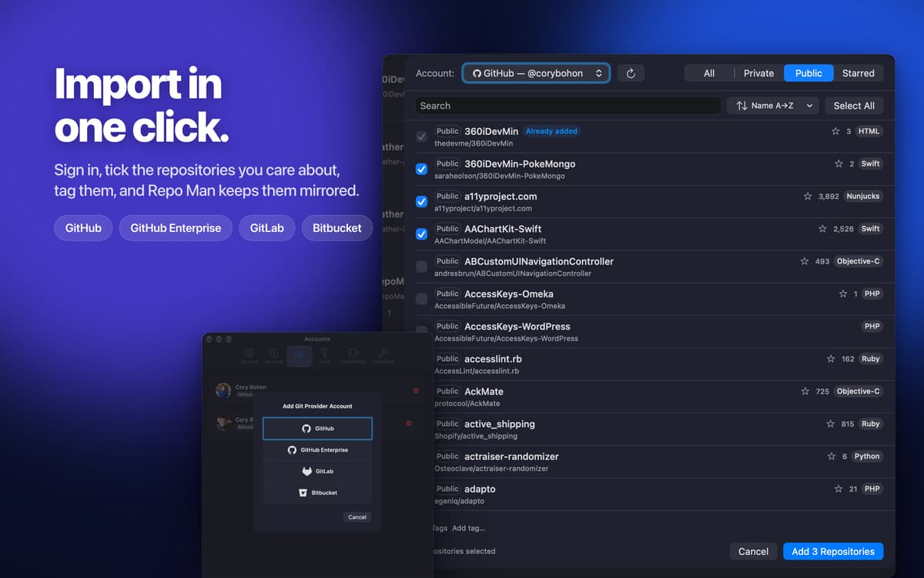The width and height of the screenshot is (924, 578).
Task: Check the ABCustomUINavigationController repository checkbox
Action: pyautogui.click(x=421, y=267)
